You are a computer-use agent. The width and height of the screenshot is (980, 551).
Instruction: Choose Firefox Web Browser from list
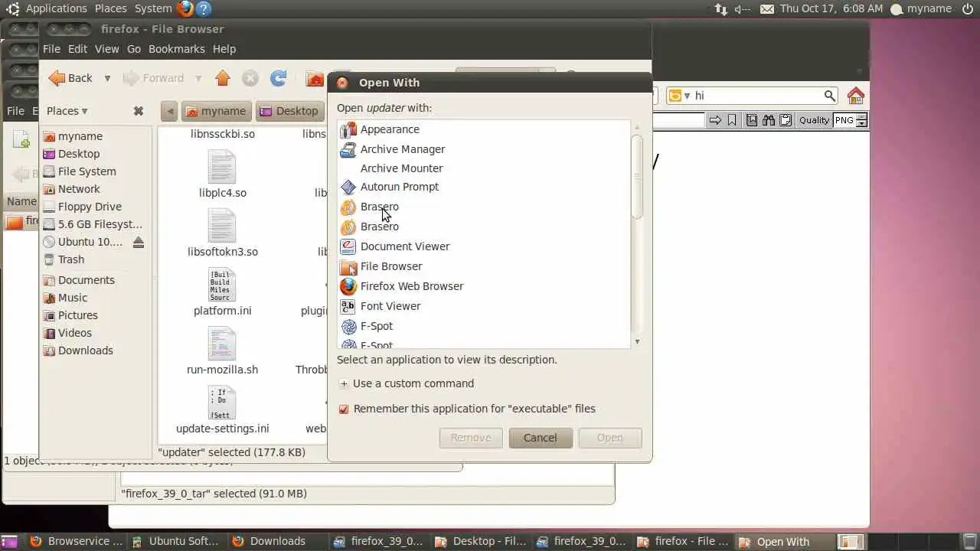tap(484, 286)
